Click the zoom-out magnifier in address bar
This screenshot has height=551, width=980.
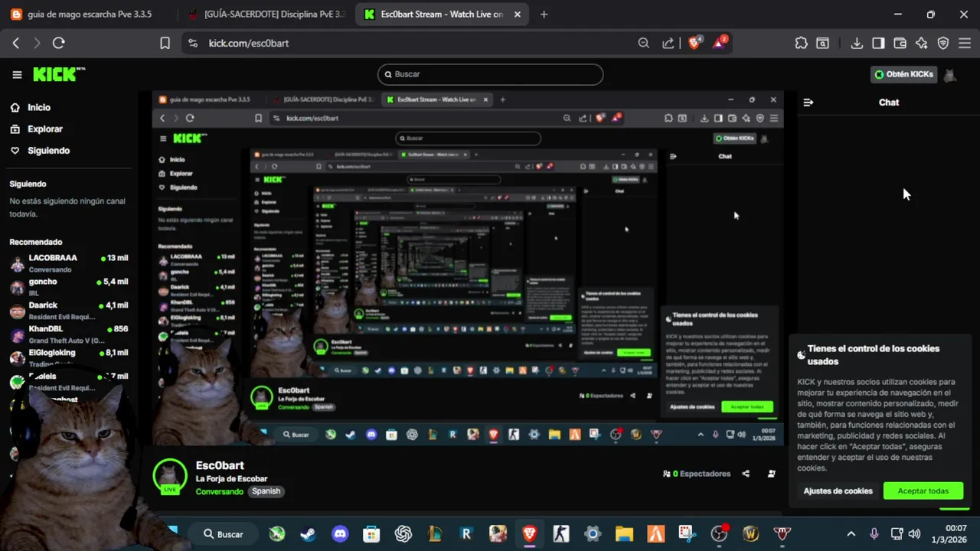pos(644,44)
